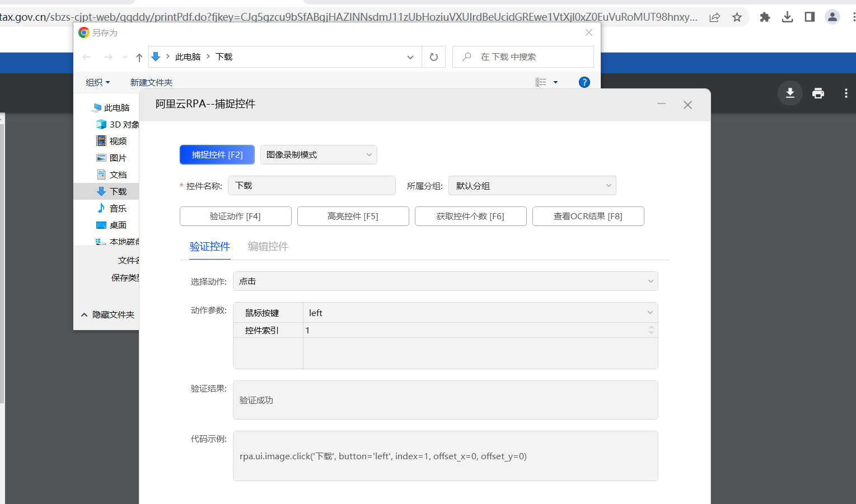Open the 所属分组 默认分组 dropdown

coord(532,186)
